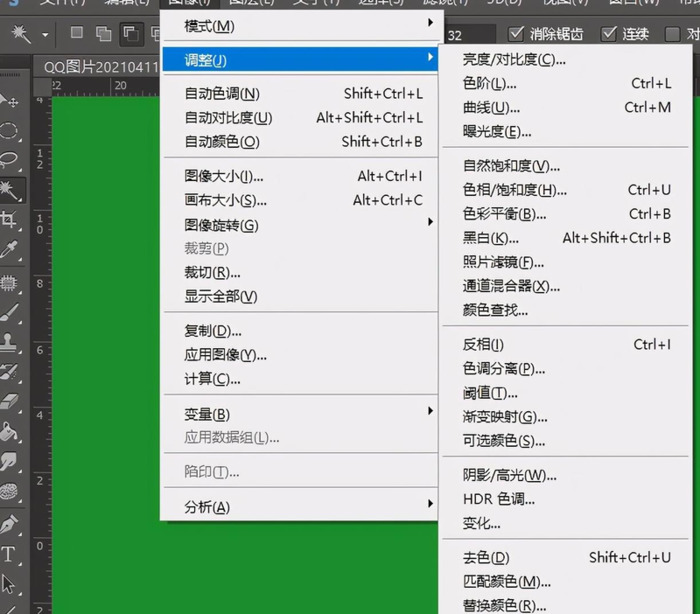
Task: Choose New Selection mode icon
Action: 77,33
